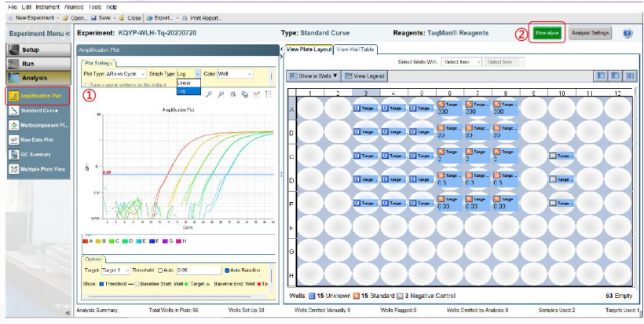Open Multiple Plots View in sidebar
The image size is (644, 324).
tap(41, 168)
